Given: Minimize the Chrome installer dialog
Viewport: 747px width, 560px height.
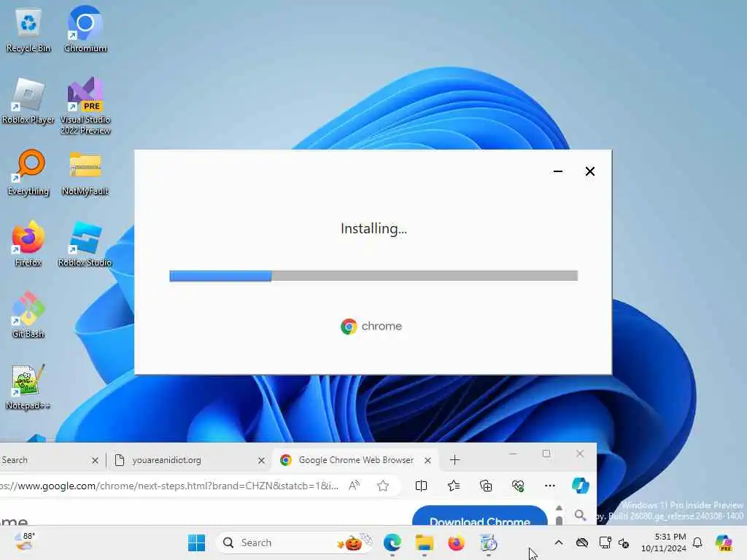Looking at the screenshot, I should (x=558, y=171).
